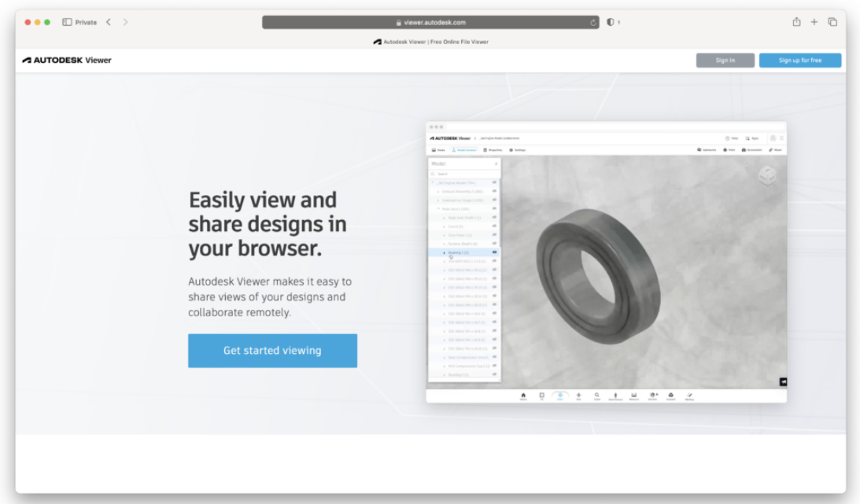Click profile avatar in preview header
Screen dimensions: 860x504
tap(773, 138)
